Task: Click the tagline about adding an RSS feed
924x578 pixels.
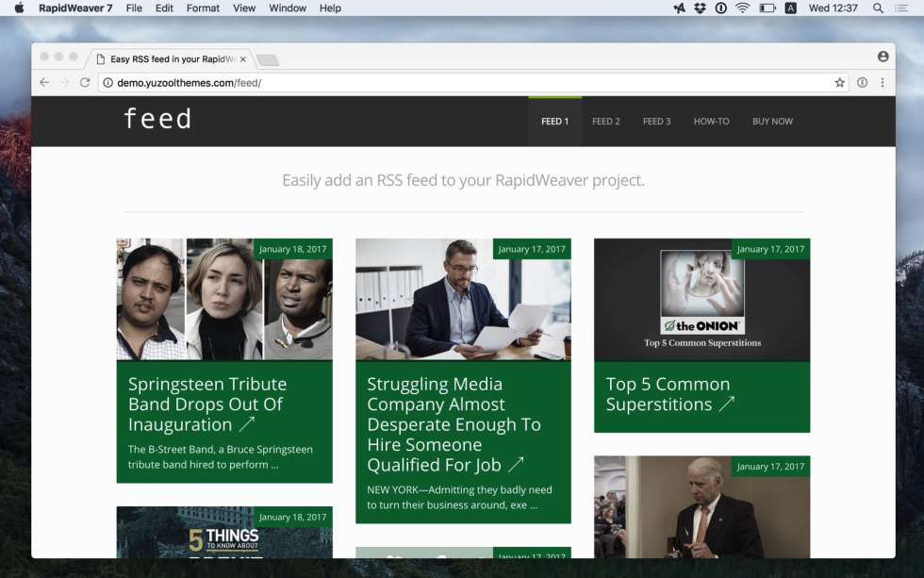Action: coord(463,180)
